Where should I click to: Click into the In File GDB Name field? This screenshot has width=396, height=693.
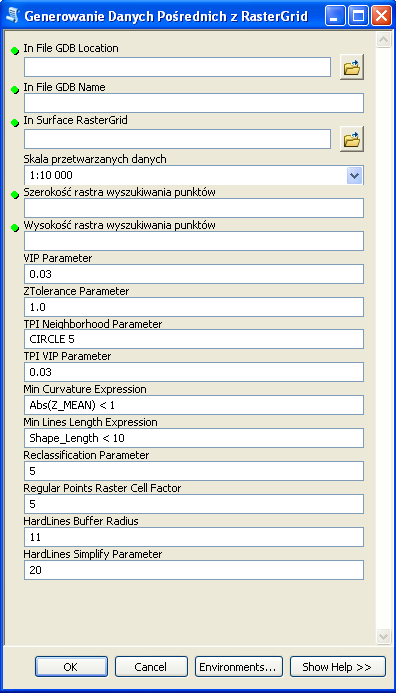[x=194, y=103]
